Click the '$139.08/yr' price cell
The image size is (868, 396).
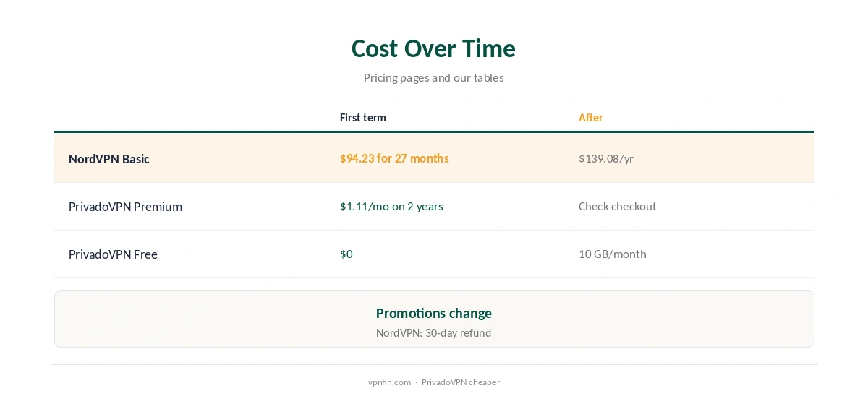click(605, 158)
